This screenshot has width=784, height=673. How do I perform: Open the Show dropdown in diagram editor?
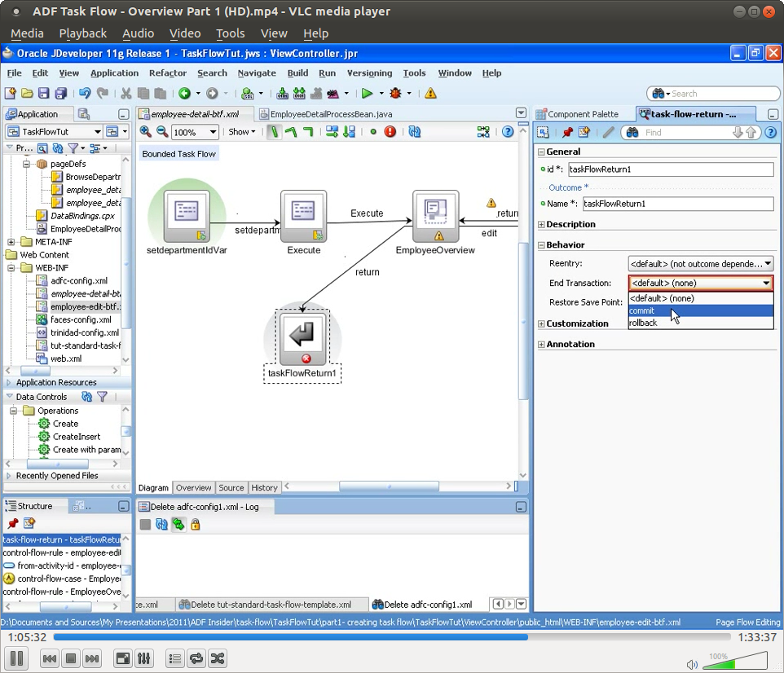click(x=241, y=132)
